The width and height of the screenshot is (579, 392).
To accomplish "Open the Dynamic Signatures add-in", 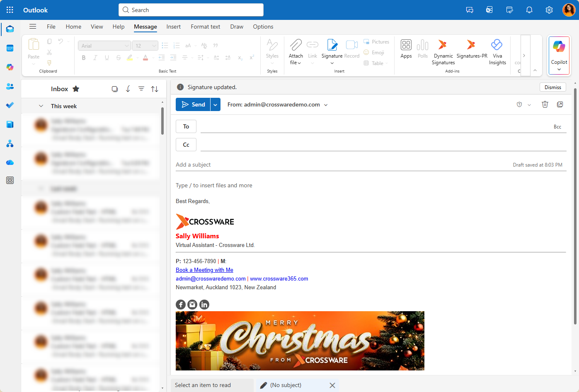I will pyautogui.click(x=443, y=45).
